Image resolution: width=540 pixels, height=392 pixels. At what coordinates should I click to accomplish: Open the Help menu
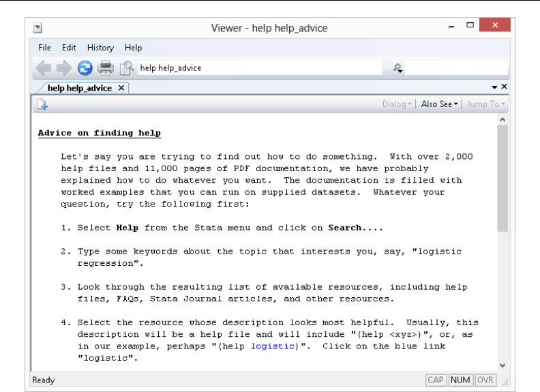pyautogui.click(x=133, y=48)
